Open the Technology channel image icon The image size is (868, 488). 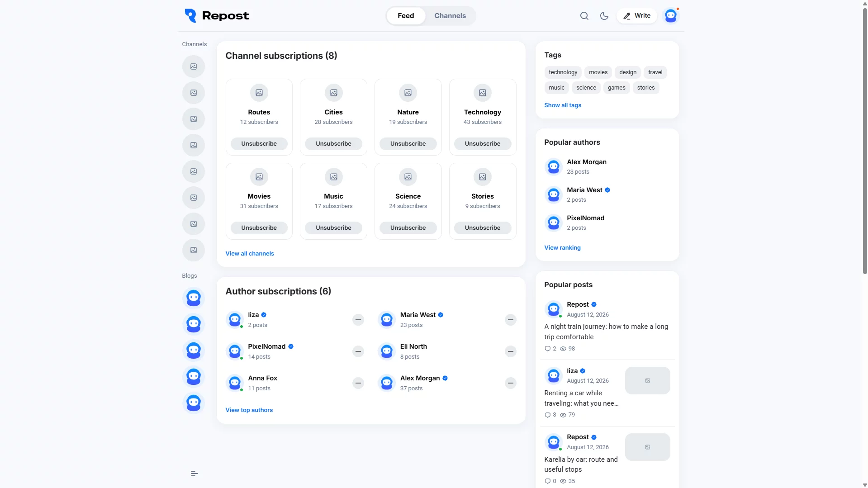[482, 93]
